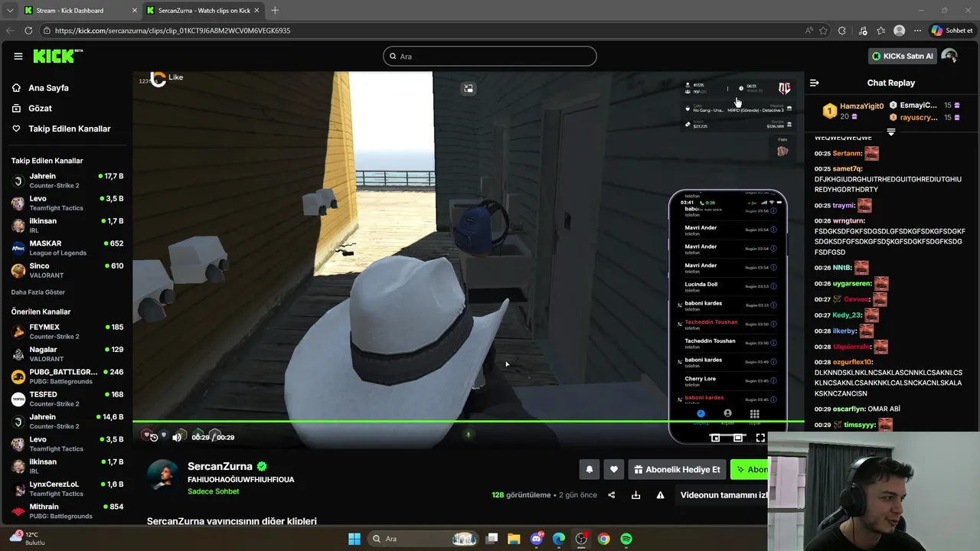Click SercanZurna channel name
980x551 pixels.
pyautogui.click(x=220, y=466)
